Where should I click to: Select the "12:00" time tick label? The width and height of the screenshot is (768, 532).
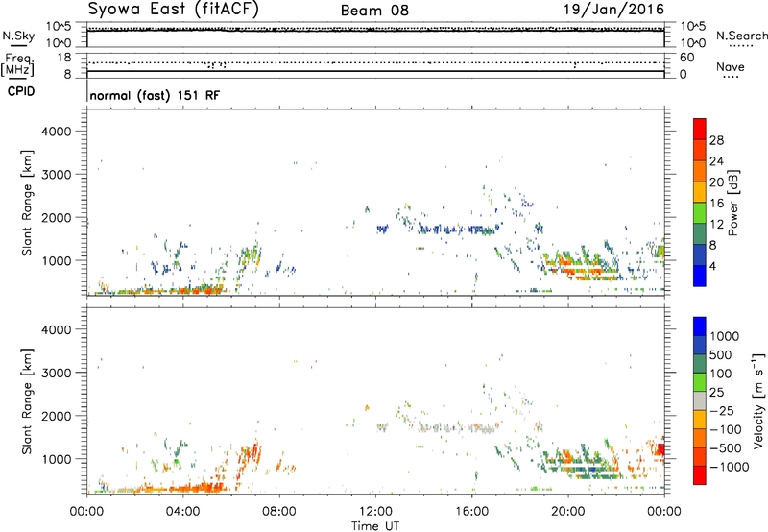tap(375, 512)
